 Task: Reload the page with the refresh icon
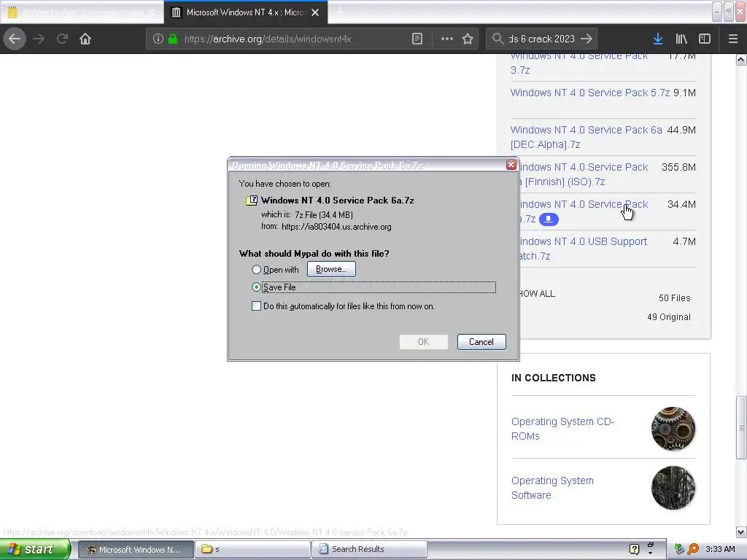coord(62,39)
